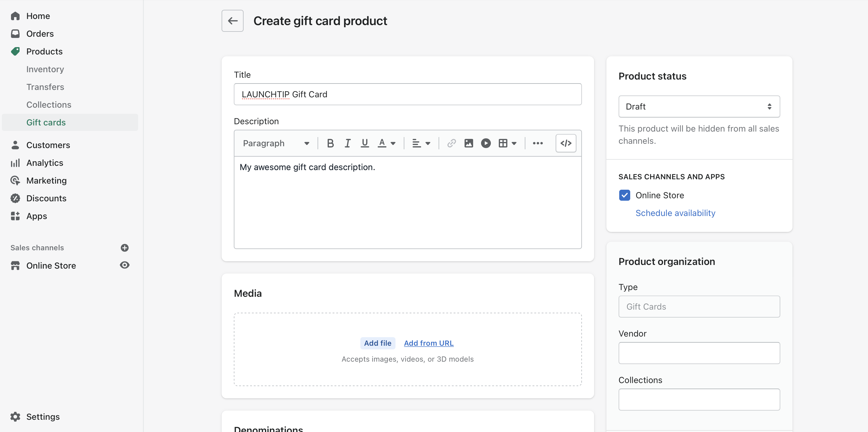This screenshot has height=432, width=868.
Task: Go to Orders page
Action: (x=40, y=34)
